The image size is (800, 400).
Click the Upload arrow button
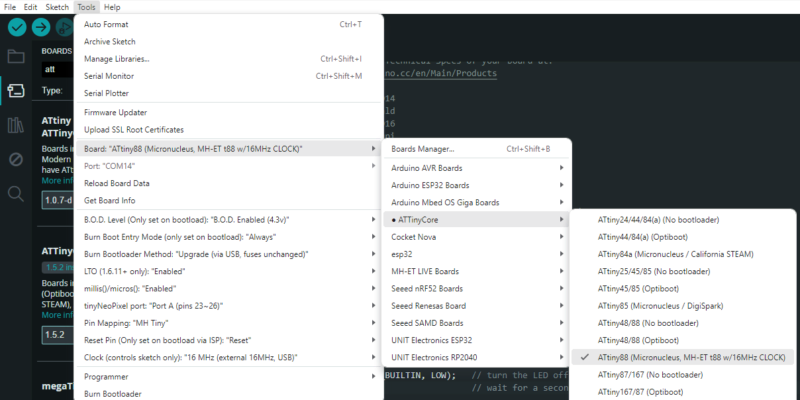(x=41, y=27)
